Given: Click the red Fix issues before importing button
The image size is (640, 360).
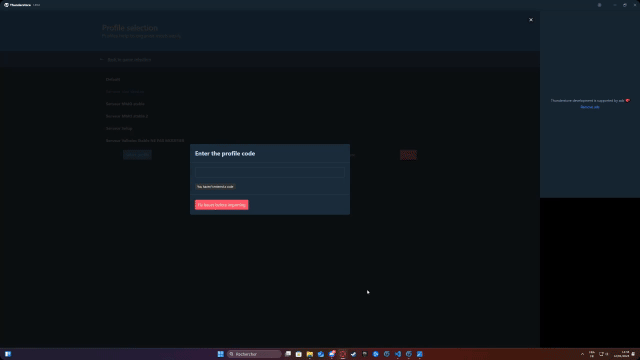Looking at the screenshot, I should pyautogui.click(x=222, y=205).
